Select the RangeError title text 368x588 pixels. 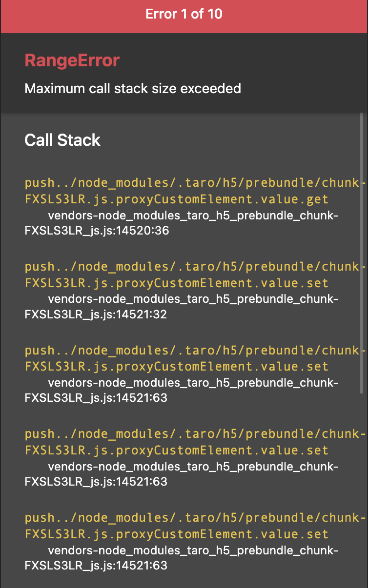(x=72, y=60)
